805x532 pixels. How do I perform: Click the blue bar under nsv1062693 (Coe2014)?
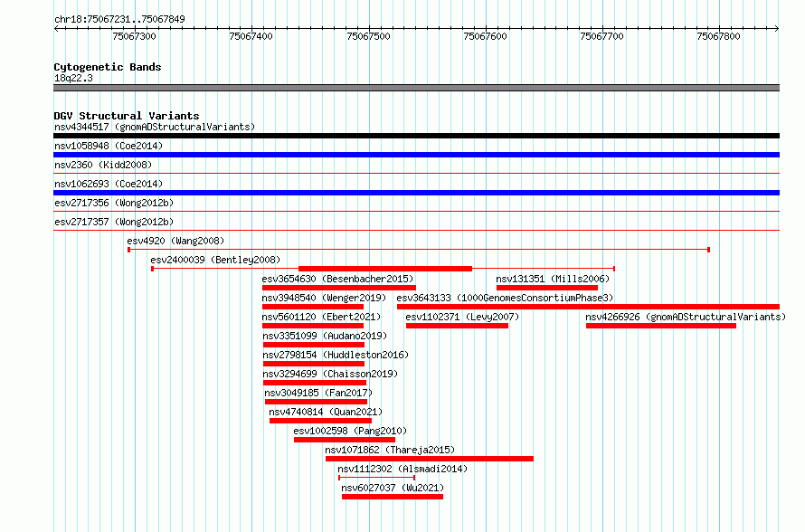[x=416, y=193]
